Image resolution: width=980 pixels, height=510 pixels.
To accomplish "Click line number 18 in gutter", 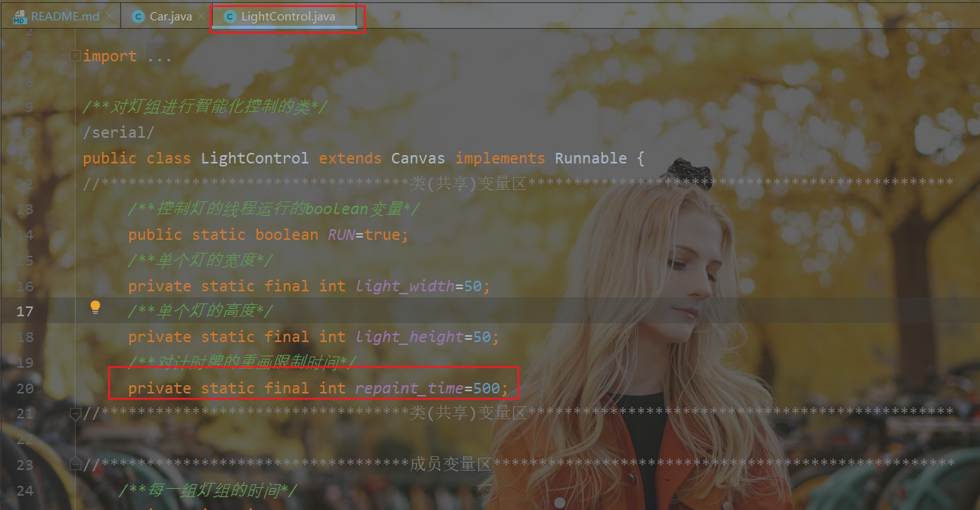I will tap(24, 337).
